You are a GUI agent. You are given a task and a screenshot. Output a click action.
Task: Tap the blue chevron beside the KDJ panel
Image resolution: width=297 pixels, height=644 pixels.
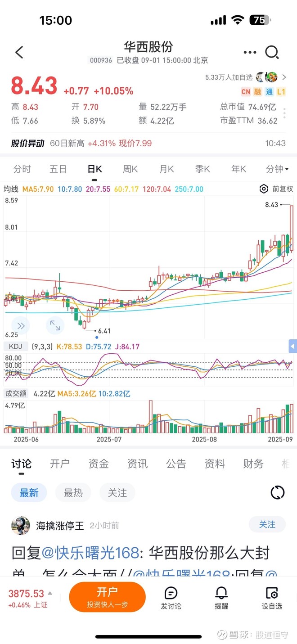[x=293, y=347]
